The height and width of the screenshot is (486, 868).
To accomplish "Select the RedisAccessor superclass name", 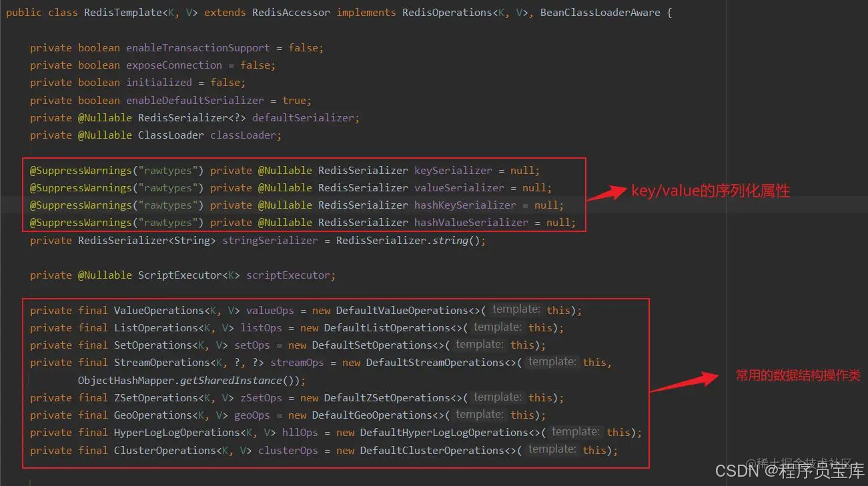I will (x=291, y=12).
